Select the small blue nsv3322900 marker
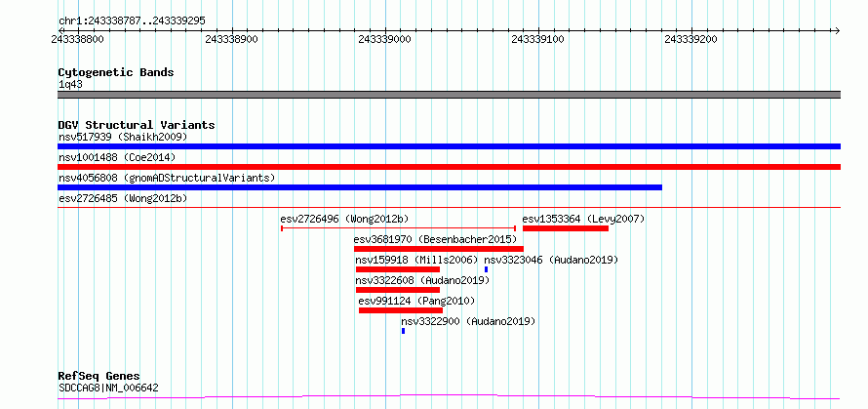The height and width of the screenshot is (409, 868). (x=404, y=331)
